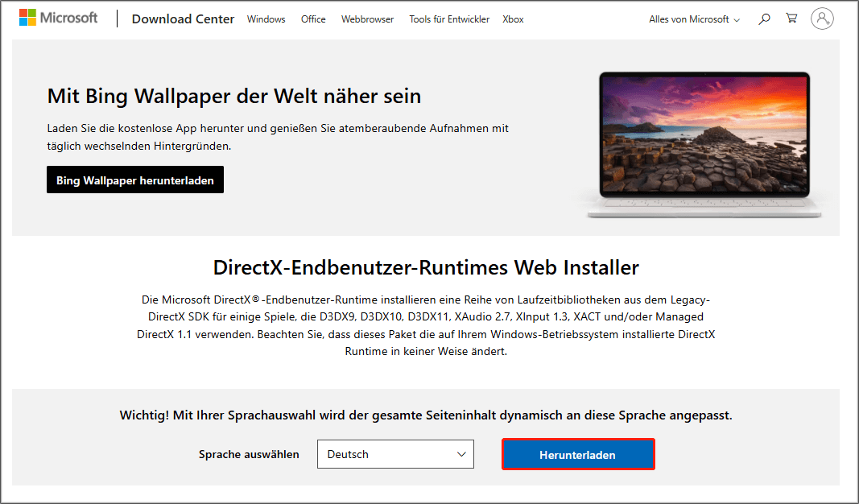Open the language selection dropdown showing Deutsch

click(x=394, y=454)
